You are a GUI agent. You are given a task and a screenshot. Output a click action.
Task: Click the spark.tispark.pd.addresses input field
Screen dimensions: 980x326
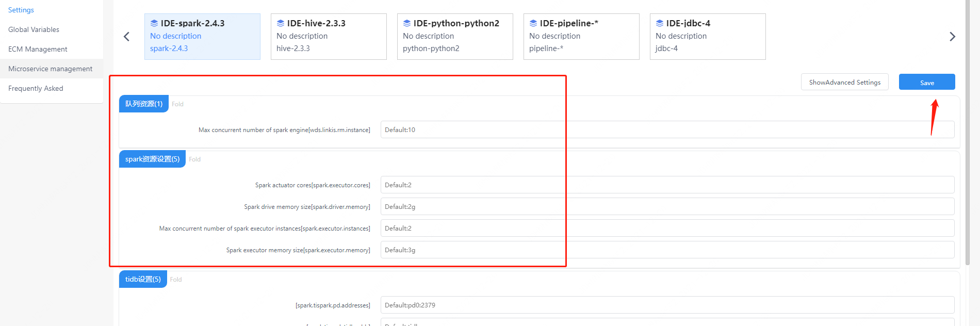click(667, 305)
